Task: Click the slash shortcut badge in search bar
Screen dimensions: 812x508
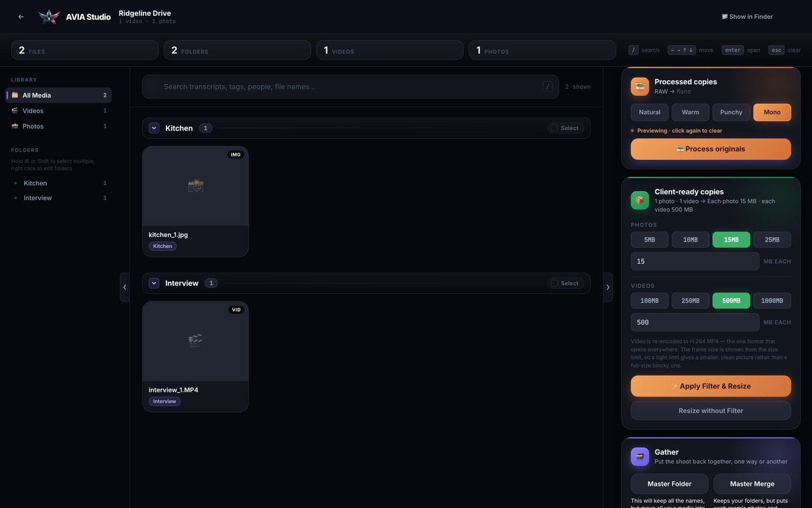Action: pos(548,87)
